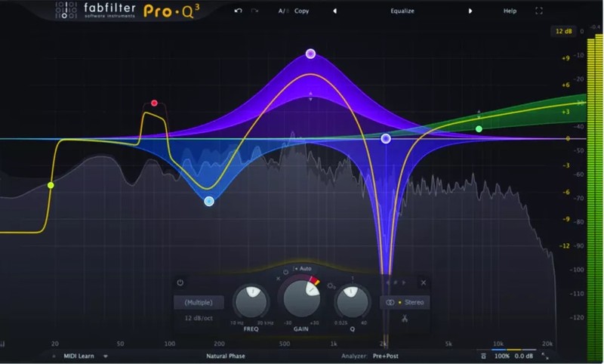Open the 12 dB/oct slope dropdown
This screenshot has height=364, width=604.
199,318
